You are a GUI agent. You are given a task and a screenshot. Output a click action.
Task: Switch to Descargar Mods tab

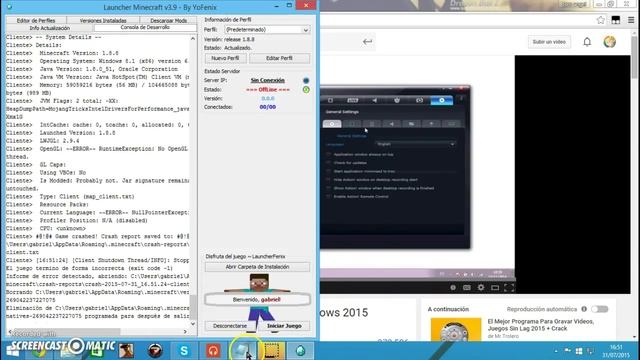[x=168, y=20]
